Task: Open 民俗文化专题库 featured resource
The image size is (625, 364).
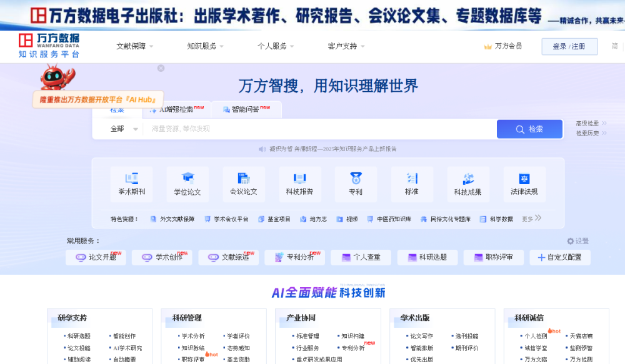Action: click(x=446, y=219)
